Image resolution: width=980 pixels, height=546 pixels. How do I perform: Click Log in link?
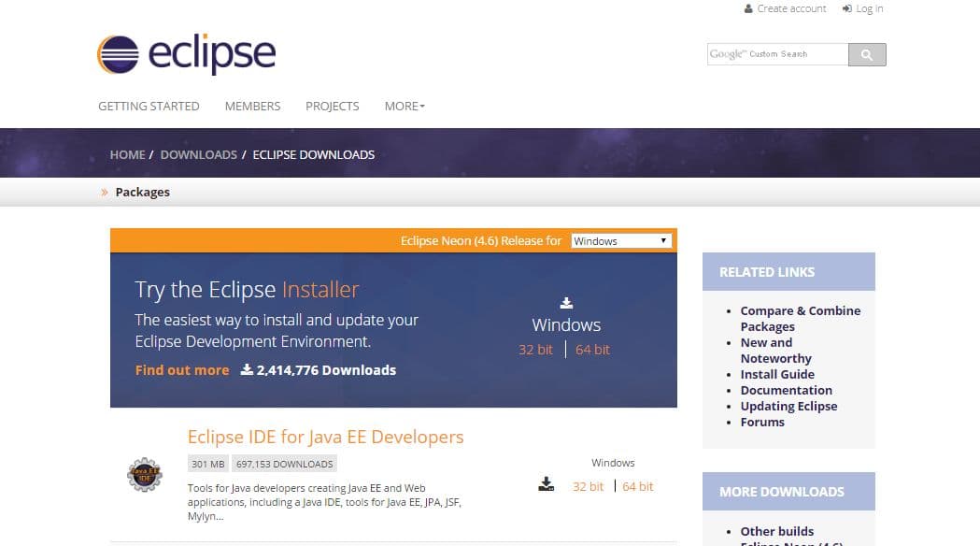[870, 8]
